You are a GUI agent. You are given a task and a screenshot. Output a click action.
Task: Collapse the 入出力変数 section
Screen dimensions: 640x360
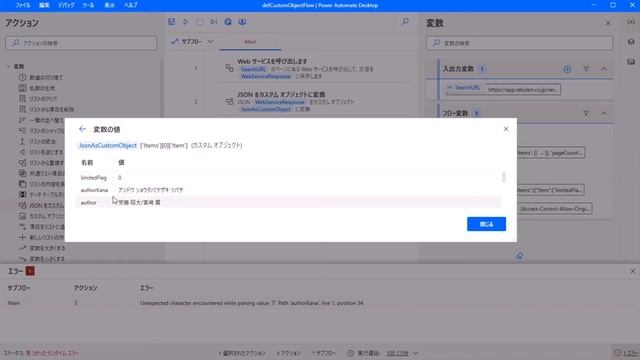tap(604, 69)
